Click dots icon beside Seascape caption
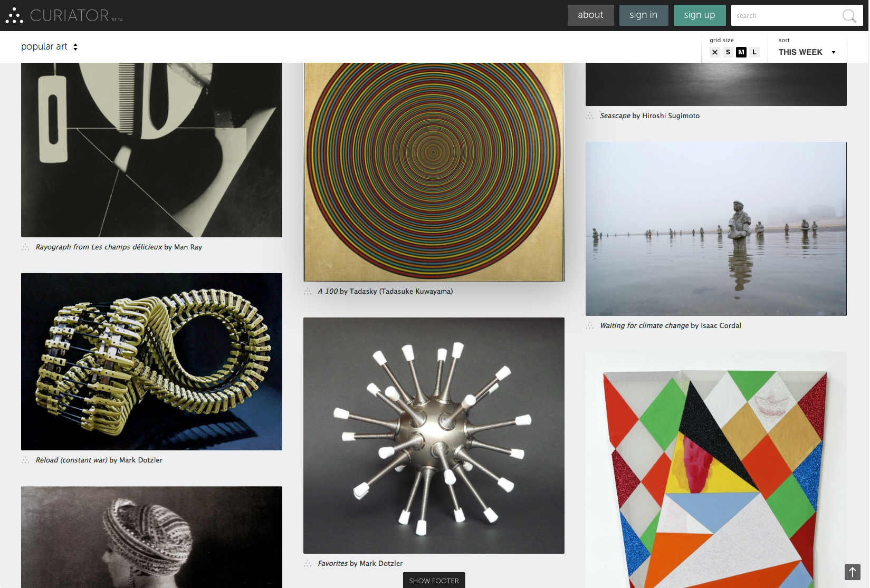This screenshot has height=588, width=870. pos(590,115)
